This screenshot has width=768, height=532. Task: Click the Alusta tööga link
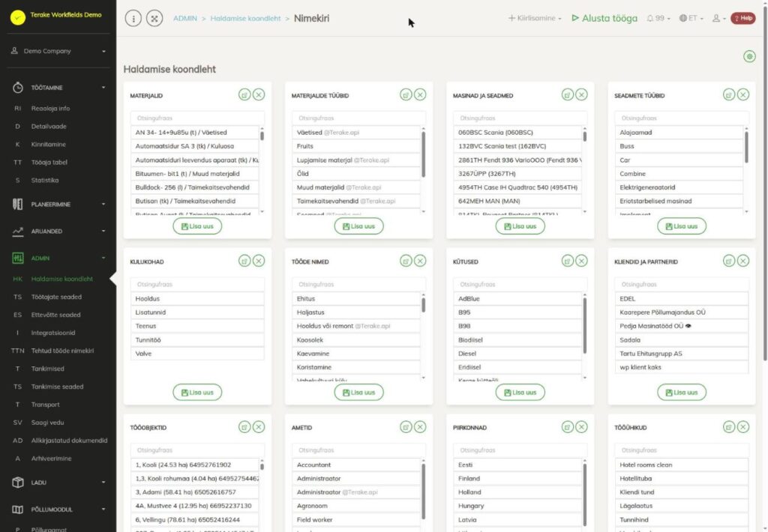tap(605, 18)
